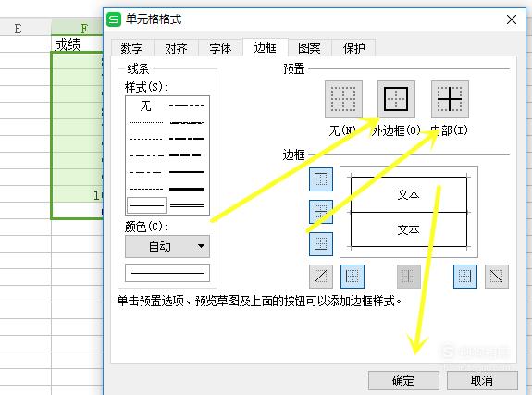
Task: Close the 单元格格式 dialog
Action: 512,19
